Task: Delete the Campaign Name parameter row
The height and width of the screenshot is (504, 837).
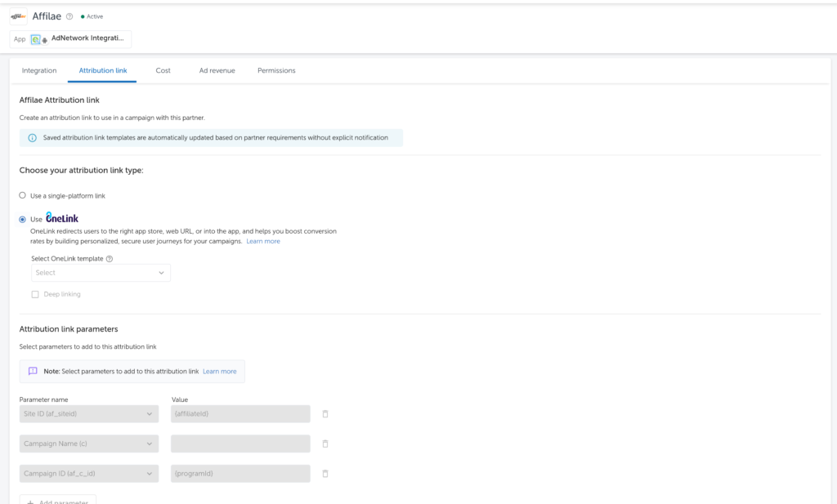Action: (x=325, y=444)
